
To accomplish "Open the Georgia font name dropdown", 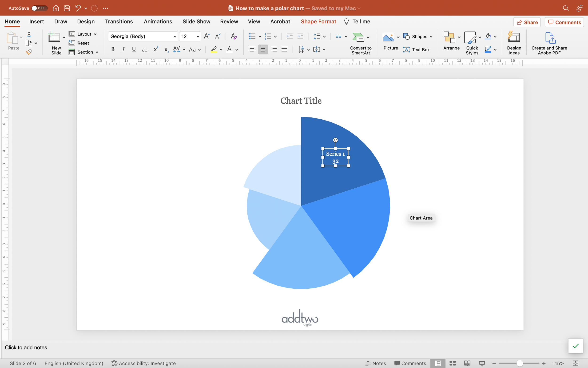I will click(x=175, y=36).
